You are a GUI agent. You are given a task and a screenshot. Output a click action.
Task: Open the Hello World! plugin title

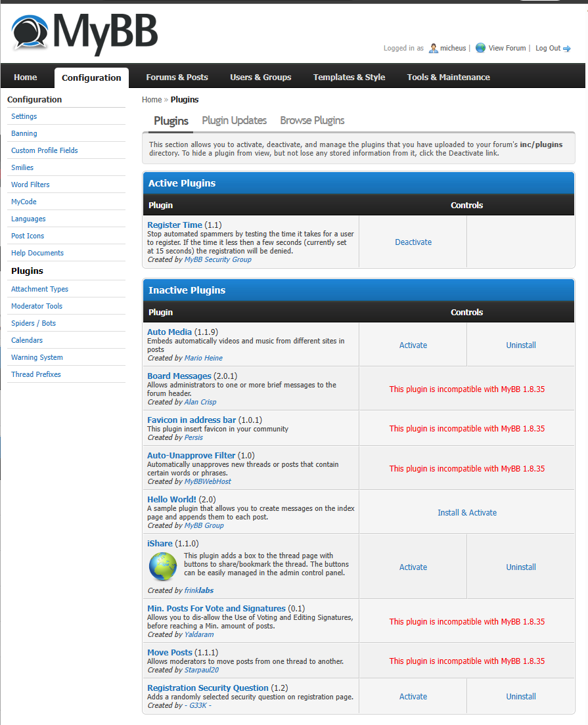[171, 500]
